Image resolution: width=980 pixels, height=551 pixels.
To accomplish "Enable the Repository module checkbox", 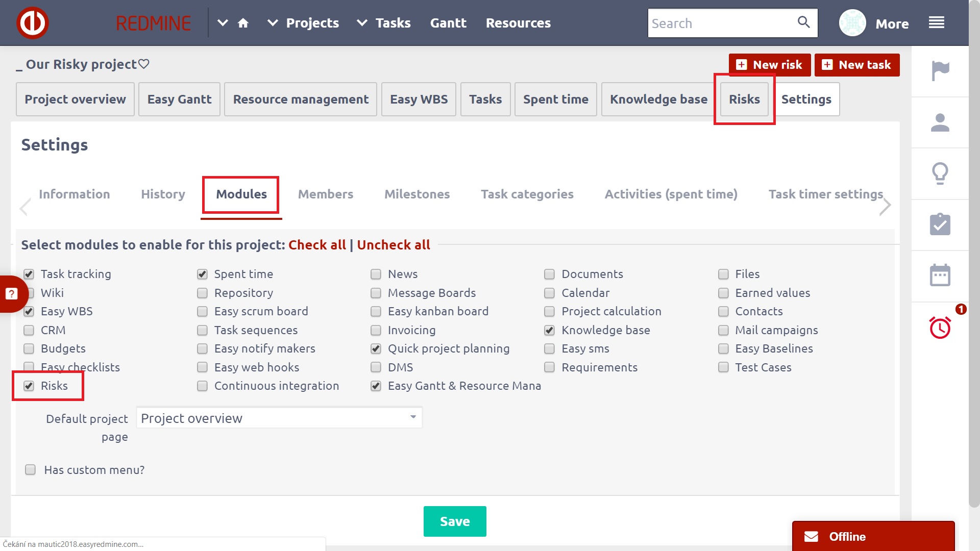I will (x=203, y=293).
